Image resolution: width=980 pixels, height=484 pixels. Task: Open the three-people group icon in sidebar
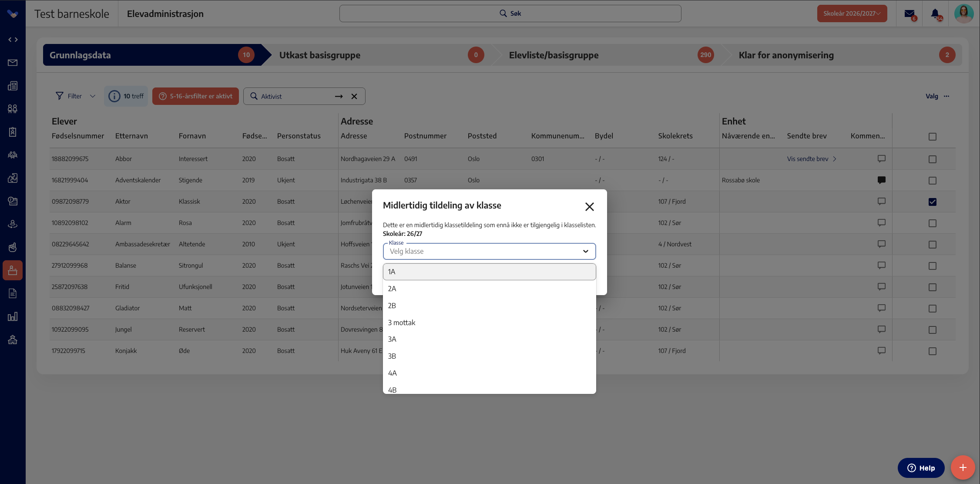coord(13,155)
